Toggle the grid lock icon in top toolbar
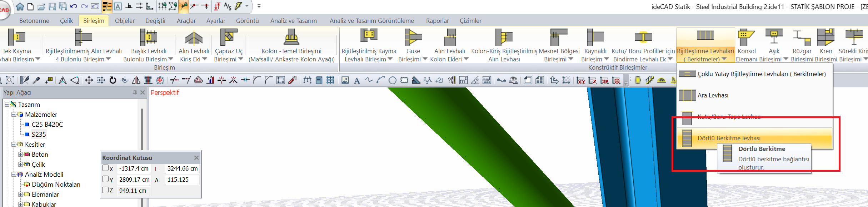This screenshot has height=207, width=868. 162,6
